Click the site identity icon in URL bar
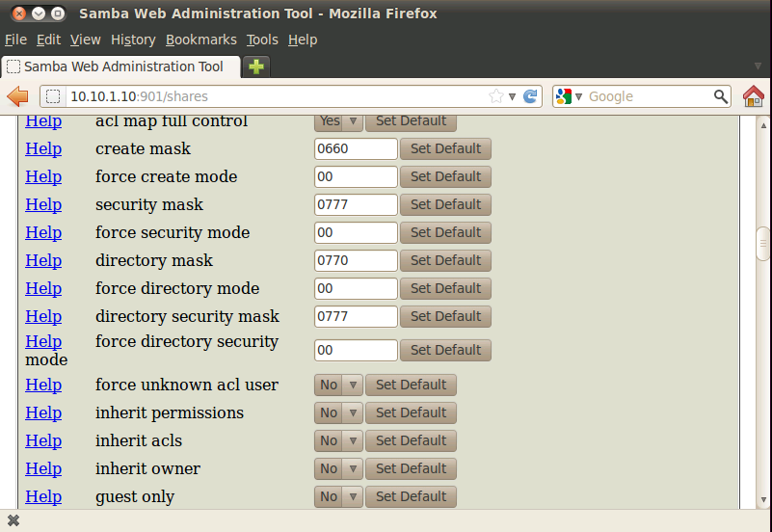 pyautogui.click(x=53, y=96)
